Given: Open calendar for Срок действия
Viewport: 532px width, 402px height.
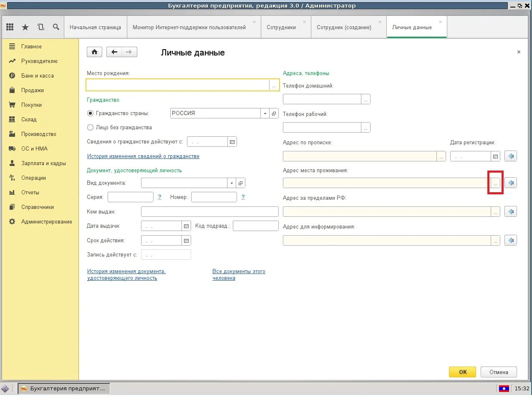Looking at the screenshot, I should [187, 241].
